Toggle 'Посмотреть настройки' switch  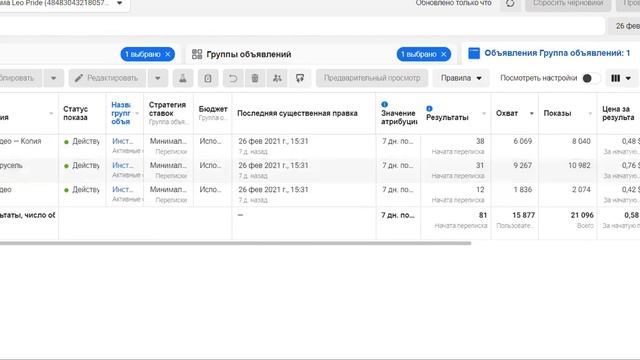point(591,78)
